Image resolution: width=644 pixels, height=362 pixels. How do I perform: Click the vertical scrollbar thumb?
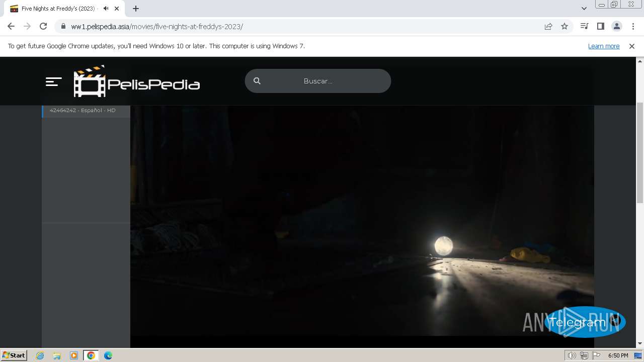640,152
